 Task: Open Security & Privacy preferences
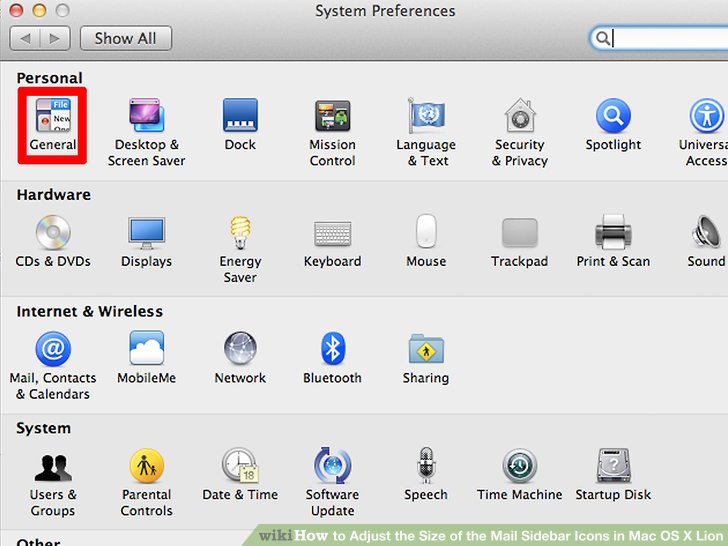(x=520, y=132)
